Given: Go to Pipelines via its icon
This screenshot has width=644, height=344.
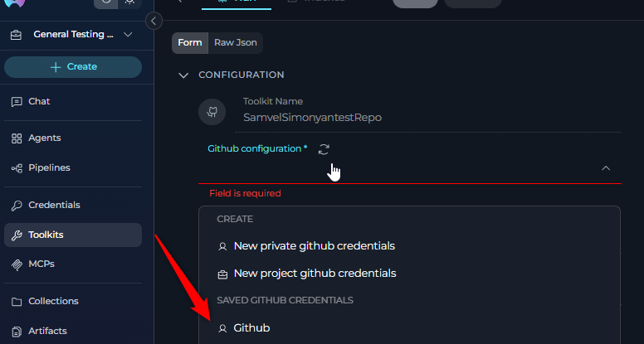Looking at the screenshot, I should pyautogui.click(x=17, y=168).
